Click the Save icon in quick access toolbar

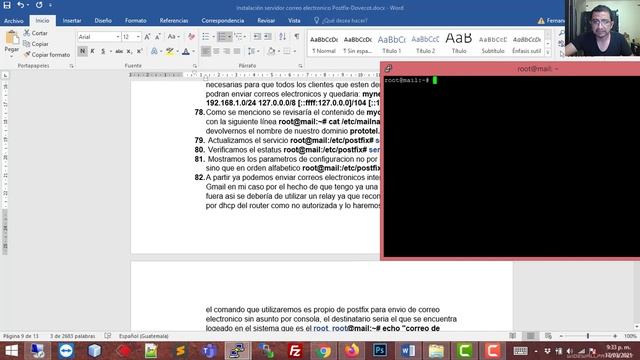coord(7,5)
